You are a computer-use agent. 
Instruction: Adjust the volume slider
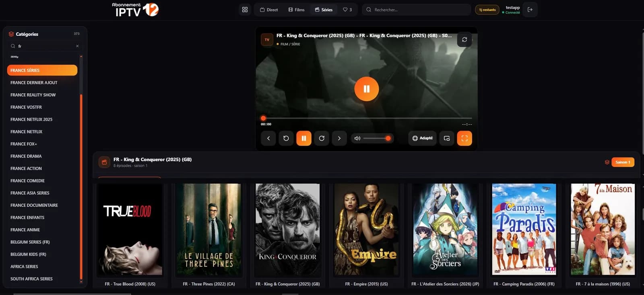click(x=377, y=138)
